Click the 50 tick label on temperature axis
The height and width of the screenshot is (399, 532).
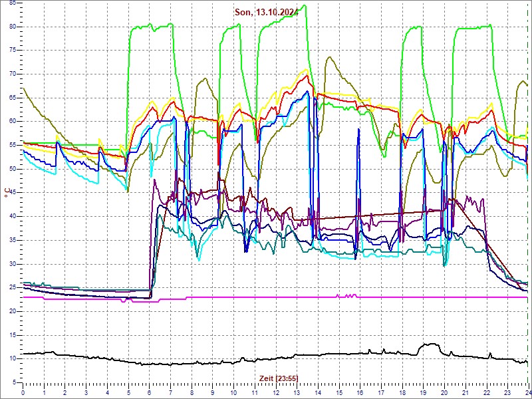(12, 169)
